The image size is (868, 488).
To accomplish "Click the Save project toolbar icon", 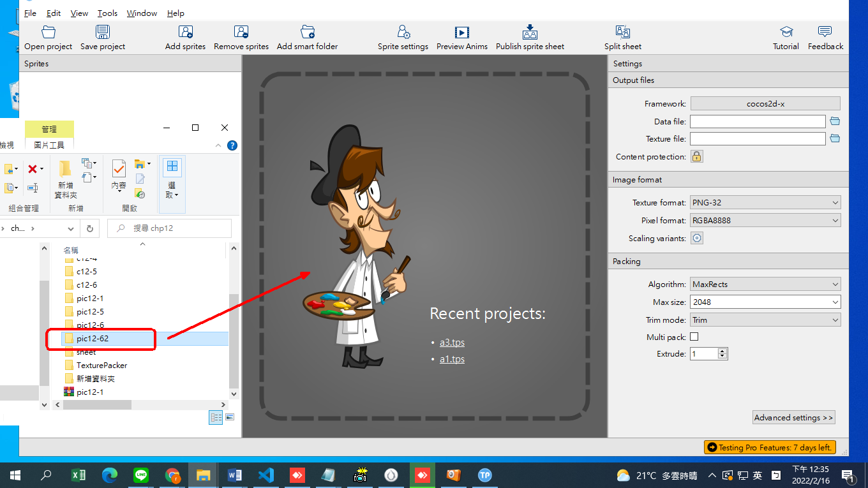I will [x=103, y=32].
